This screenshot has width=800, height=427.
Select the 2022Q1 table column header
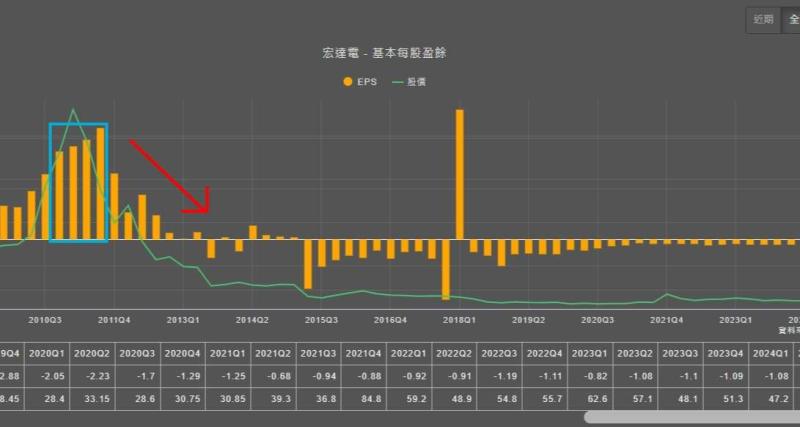click(409, 354)
